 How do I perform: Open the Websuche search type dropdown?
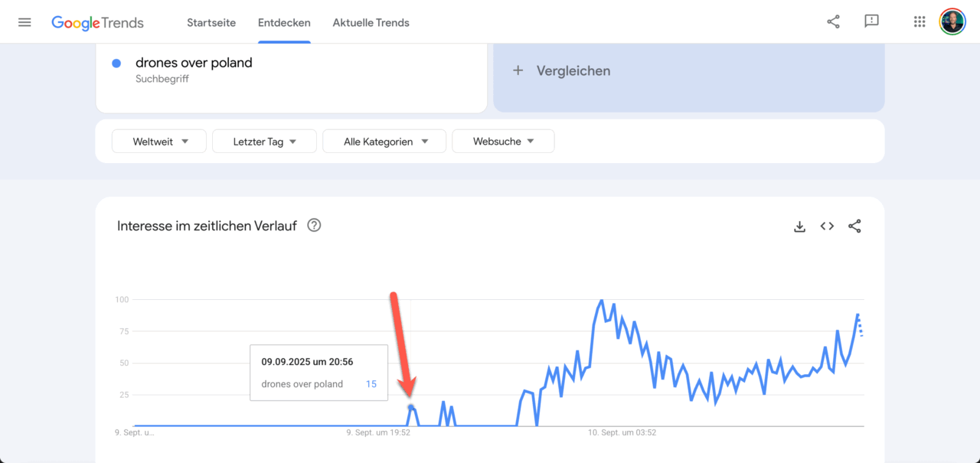click(503, 142)
